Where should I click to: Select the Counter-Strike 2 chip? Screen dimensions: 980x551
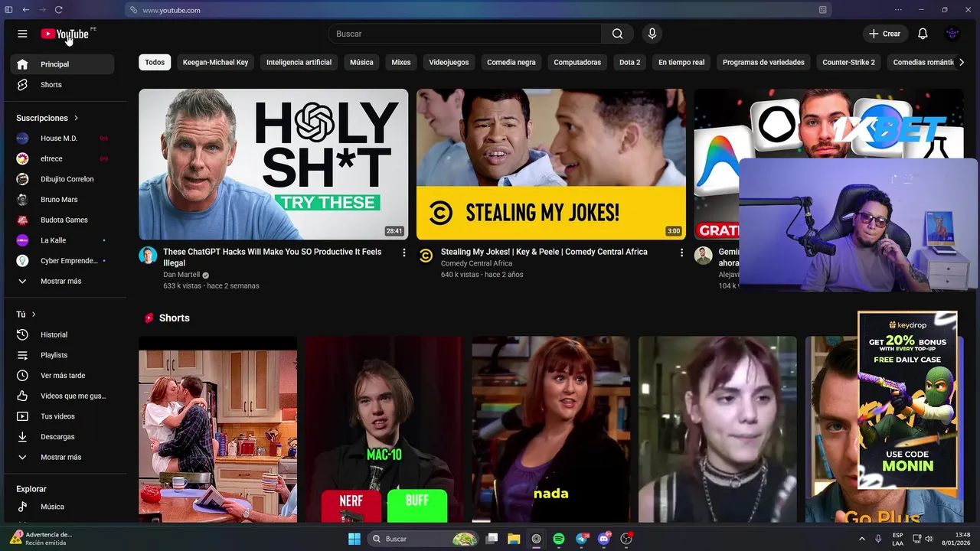tap(848, 62)
